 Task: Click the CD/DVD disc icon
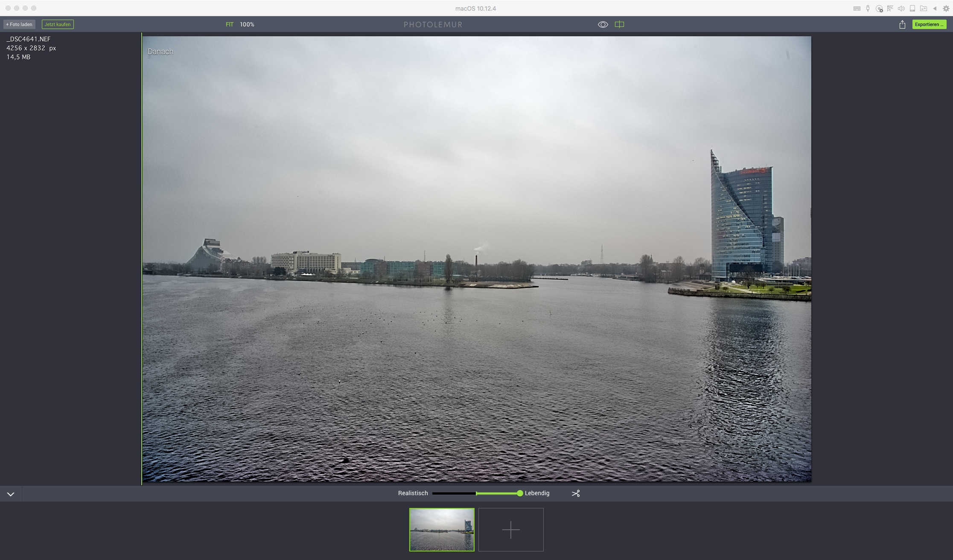point(879,9)
